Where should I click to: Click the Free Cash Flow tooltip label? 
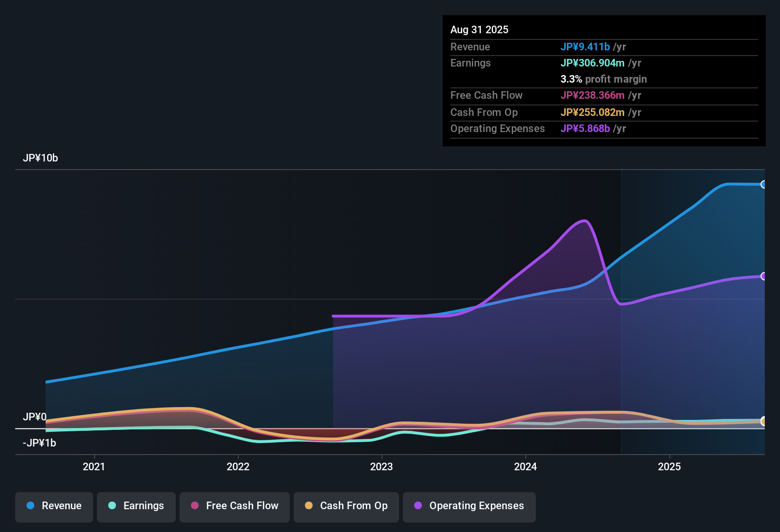[486, 95]
